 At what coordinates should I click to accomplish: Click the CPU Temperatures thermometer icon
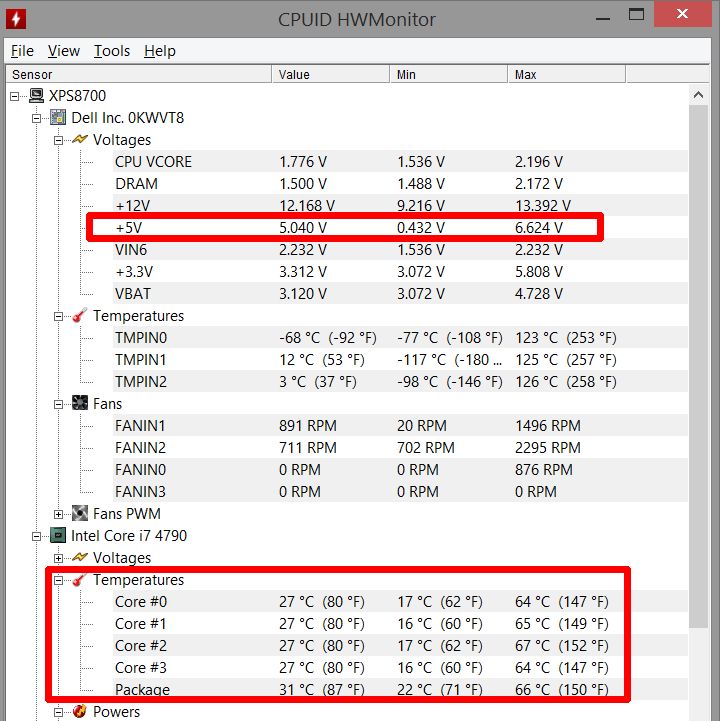click(x=80, y=579)
